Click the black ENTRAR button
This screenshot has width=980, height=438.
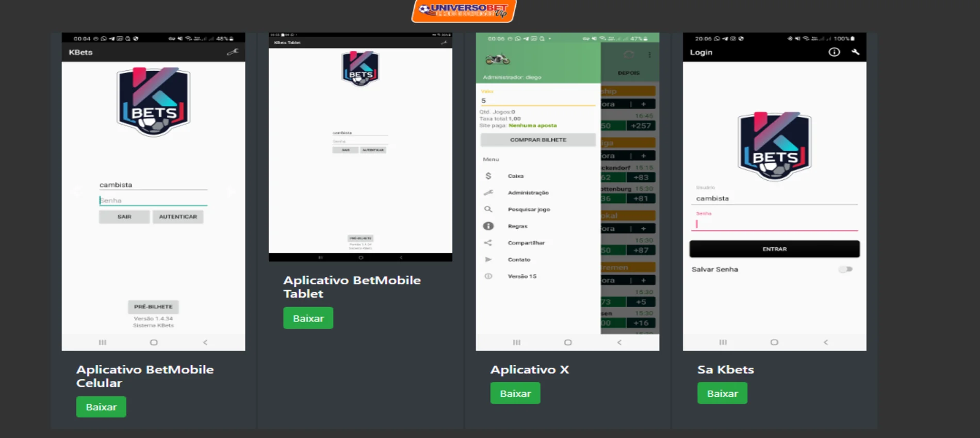(x=774, y=249)
